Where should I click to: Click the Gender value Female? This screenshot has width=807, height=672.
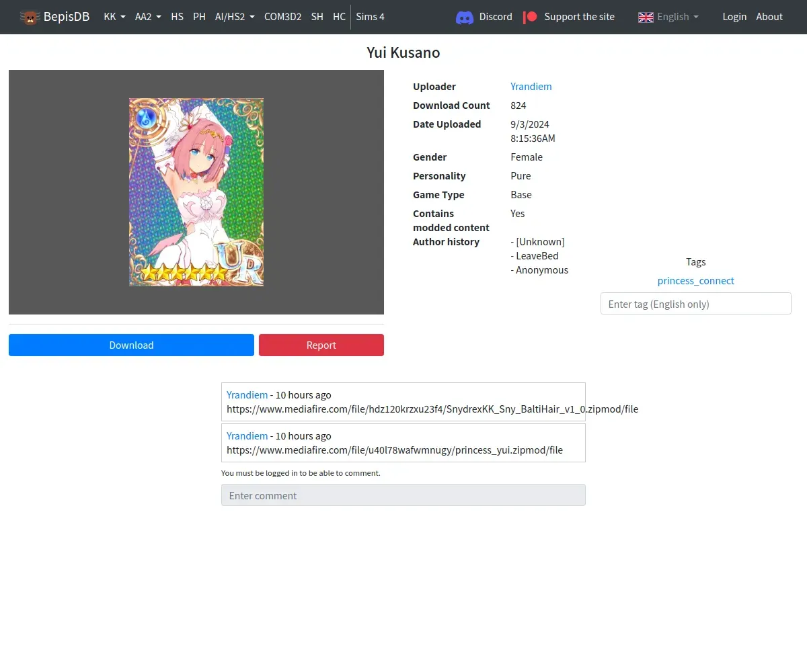(527, 157)
